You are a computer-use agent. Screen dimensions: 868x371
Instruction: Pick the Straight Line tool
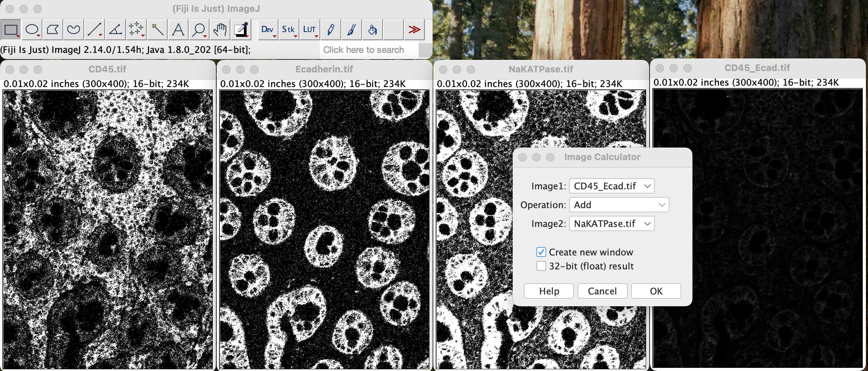point(94,30)
